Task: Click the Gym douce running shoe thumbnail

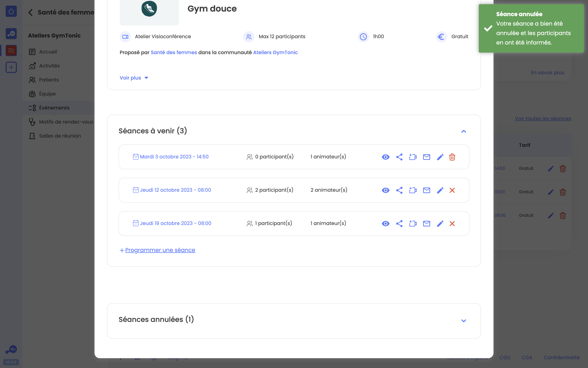Action: [149, 9]
